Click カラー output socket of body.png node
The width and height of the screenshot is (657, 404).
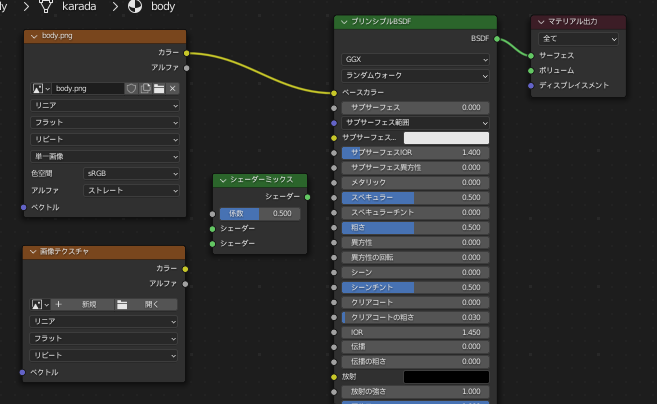coord(186,53)
